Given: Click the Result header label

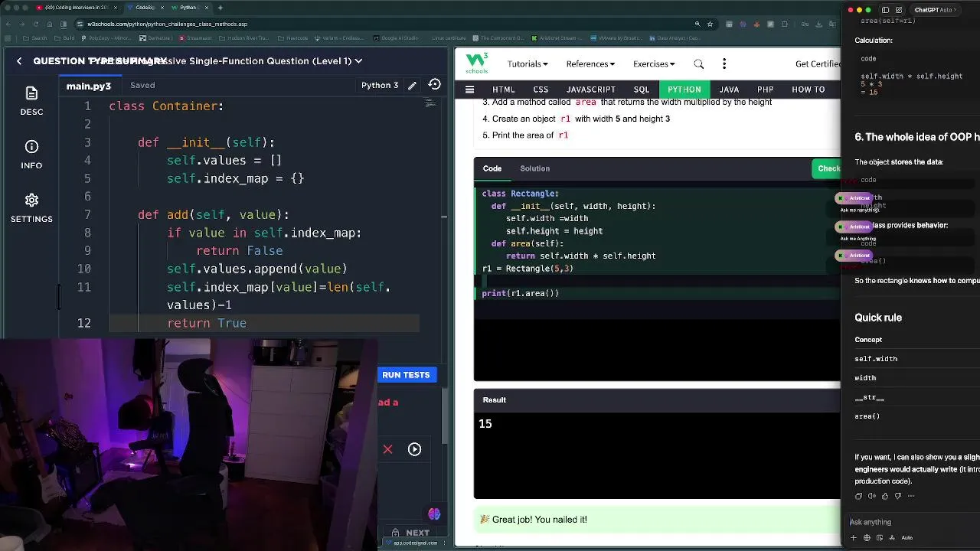Looking at the screenshot, I should (x=495, y=399).
